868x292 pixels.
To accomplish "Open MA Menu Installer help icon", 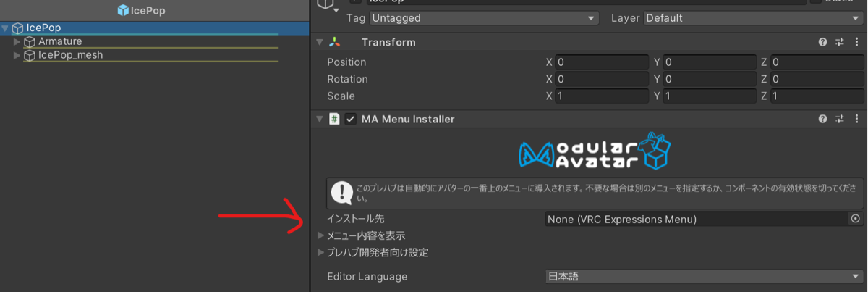I will (822, 119).
